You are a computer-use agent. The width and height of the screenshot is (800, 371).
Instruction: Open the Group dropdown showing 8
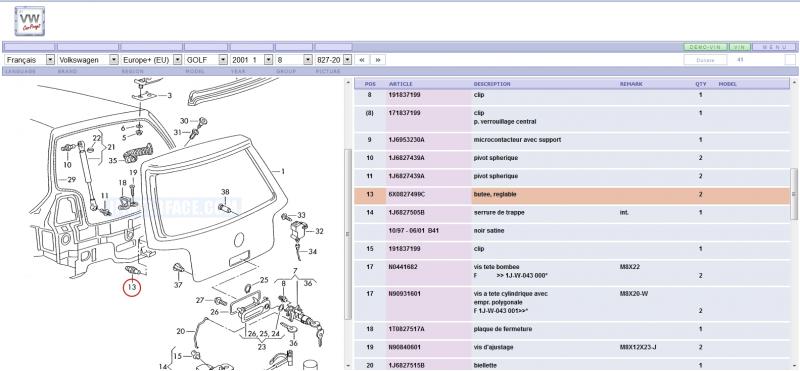(294, 60)
